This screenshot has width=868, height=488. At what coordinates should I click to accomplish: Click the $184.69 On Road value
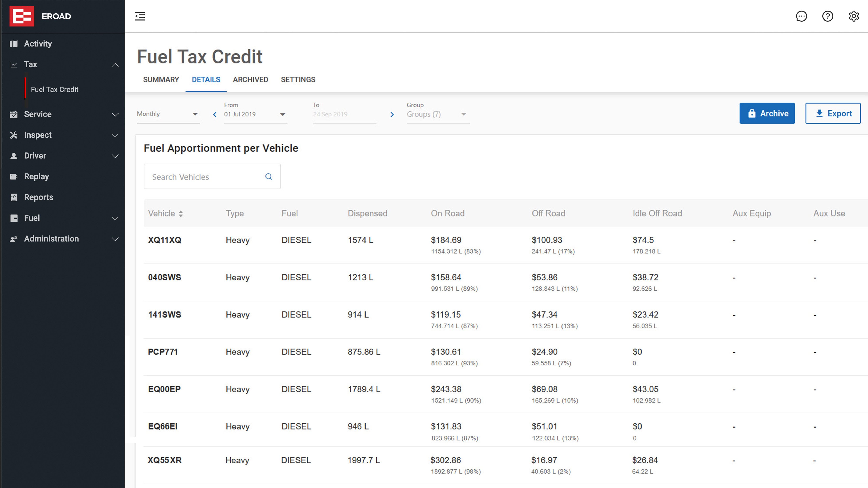(x=446, y=240)
